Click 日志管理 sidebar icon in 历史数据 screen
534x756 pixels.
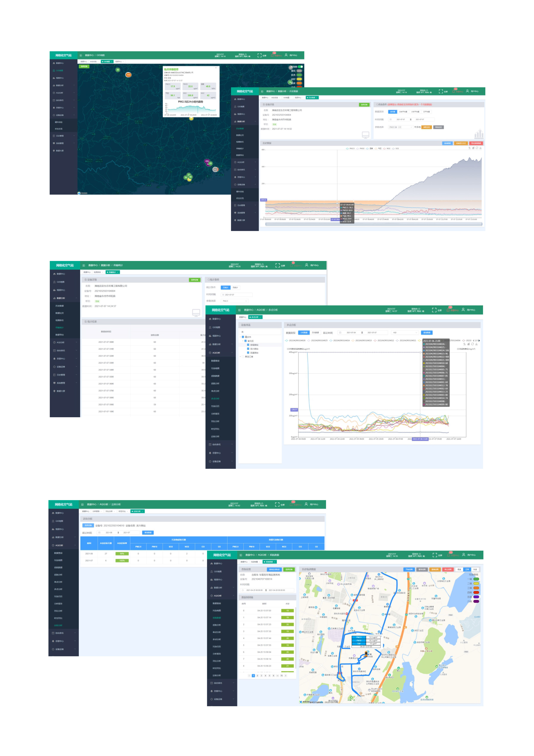click(235, 205)
